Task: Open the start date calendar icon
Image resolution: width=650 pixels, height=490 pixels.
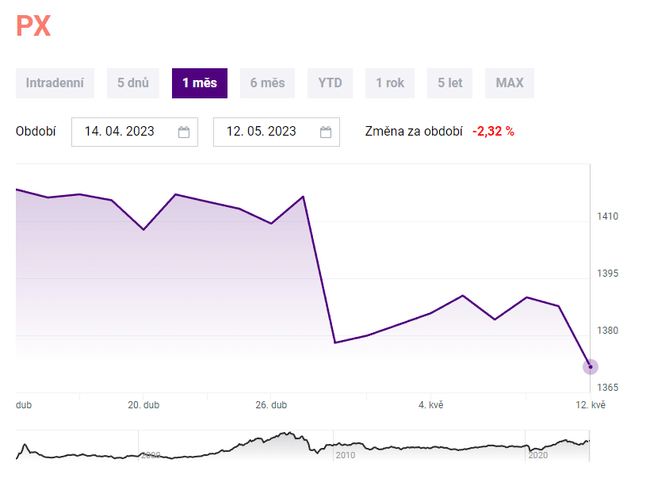Action: point(184,132)
